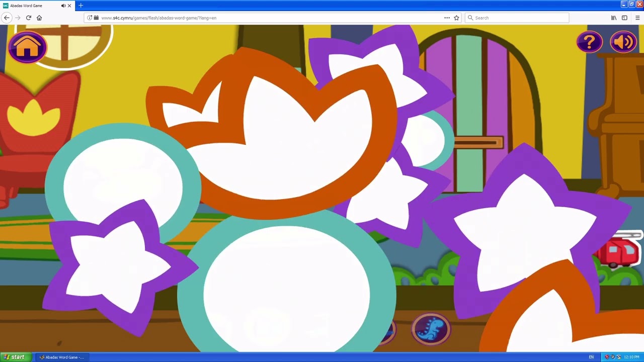This screenshot has height=362, width=644.
Task: Check the 12:10 PM system clock
Action: pos(631,357)
